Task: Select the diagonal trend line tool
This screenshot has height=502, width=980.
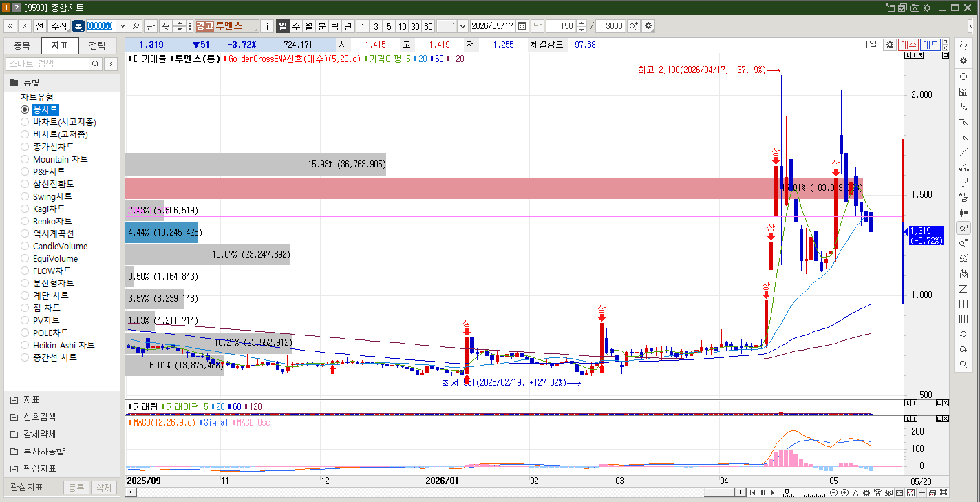Action: click(x=963, y=152)
